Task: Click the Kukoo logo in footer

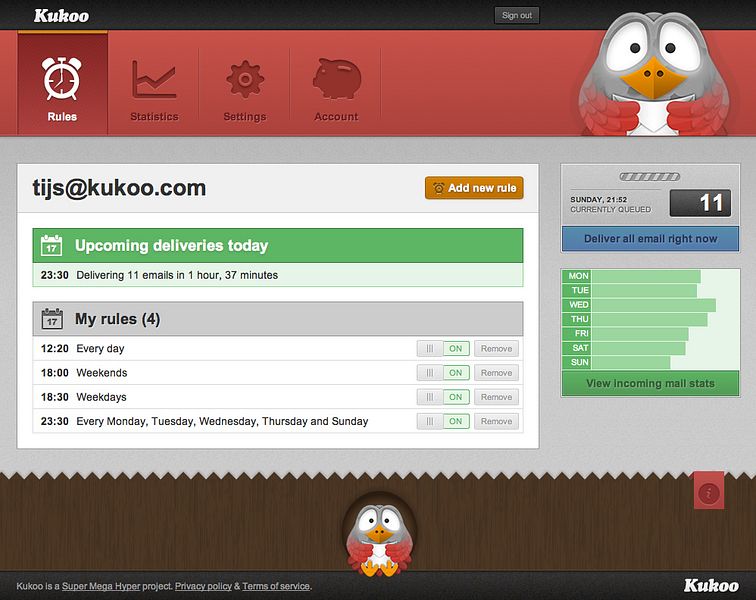Action: click(711, 586)
